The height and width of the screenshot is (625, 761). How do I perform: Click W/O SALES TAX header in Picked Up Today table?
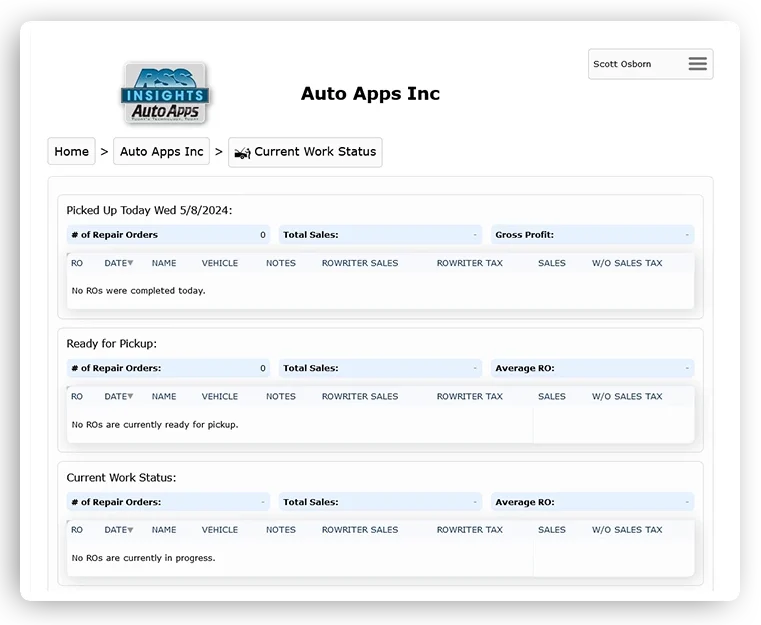[x=627, y=263]
